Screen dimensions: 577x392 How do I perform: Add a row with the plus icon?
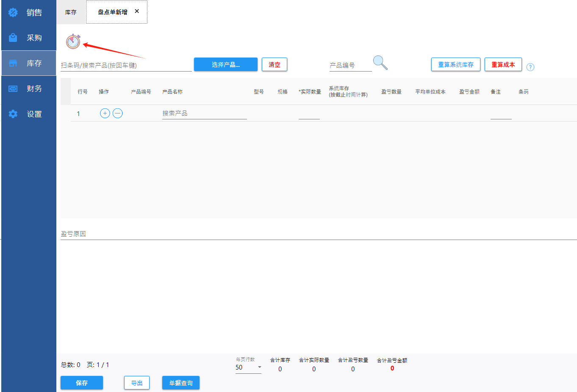[x=105, y=113]
